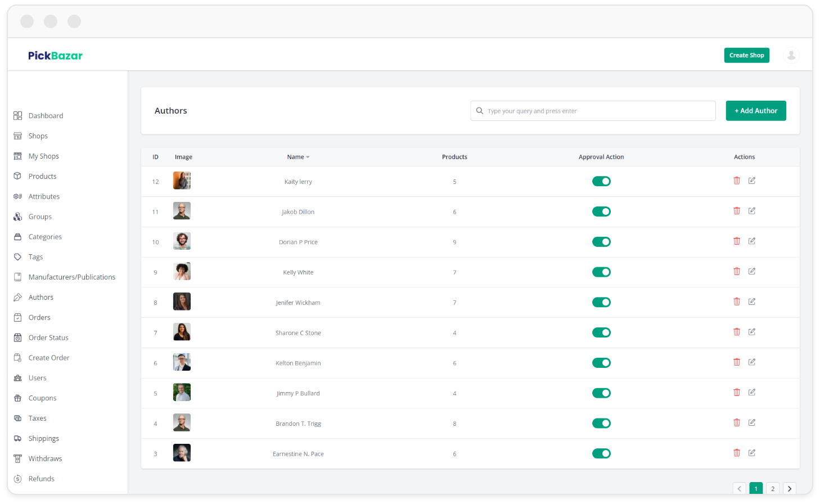Image resolution: width=820 pixels, height=504 pixels.
Task: Click trash icon for Dorian P Price
Action: click(x=736, y=241)
